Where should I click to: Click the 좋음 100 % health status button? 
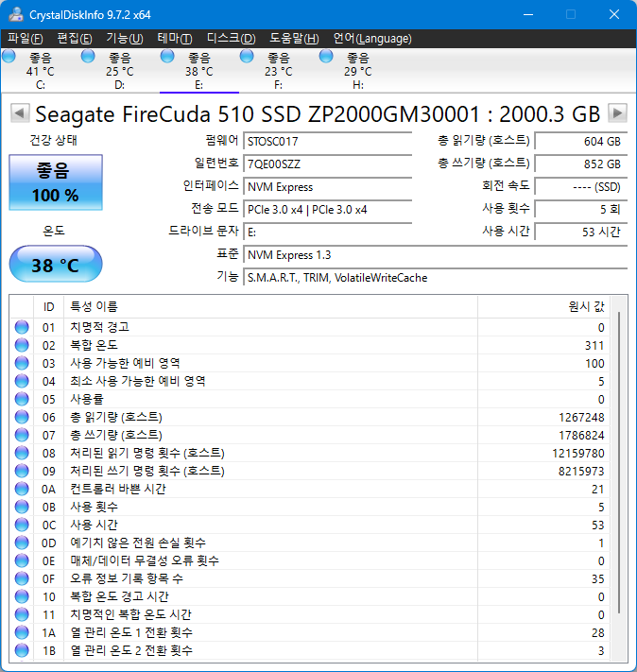(x=56, y=182)
